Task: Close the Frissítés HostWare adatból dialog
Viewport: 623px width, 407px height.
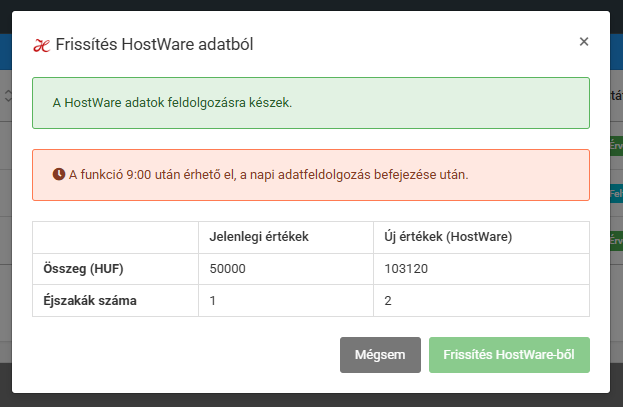Action: click(x=584, y=42)
